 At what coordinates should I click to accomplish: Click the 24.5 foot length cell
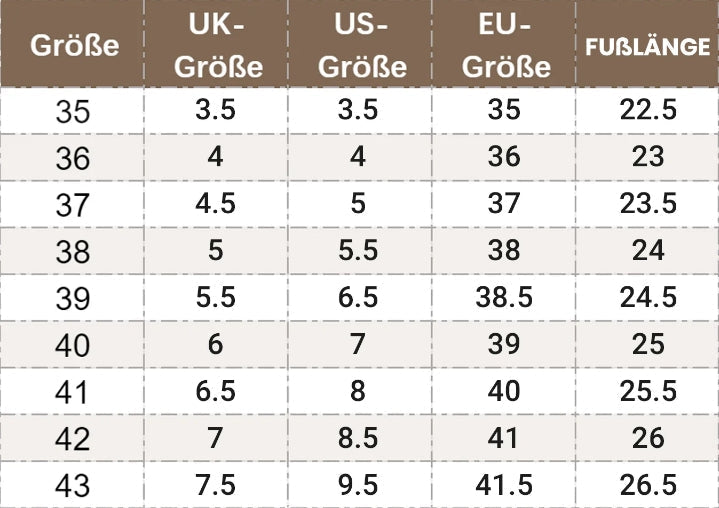pos(648,297)
